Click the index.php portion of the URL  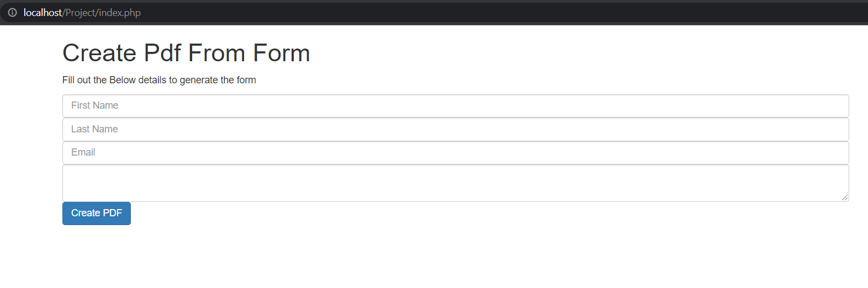coord(120,13)
